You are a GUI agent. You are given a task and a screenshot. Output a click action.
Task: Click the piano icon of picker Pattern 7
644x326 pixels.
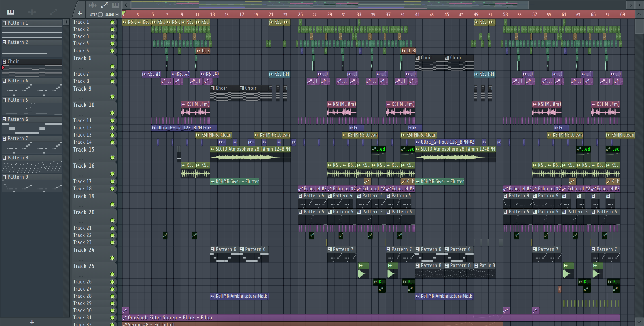[x=4, y=139]
